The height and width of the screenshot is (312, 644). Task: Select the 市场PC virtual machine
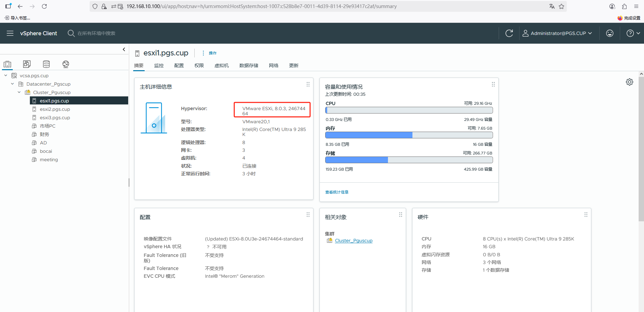[x=48, y=126]
